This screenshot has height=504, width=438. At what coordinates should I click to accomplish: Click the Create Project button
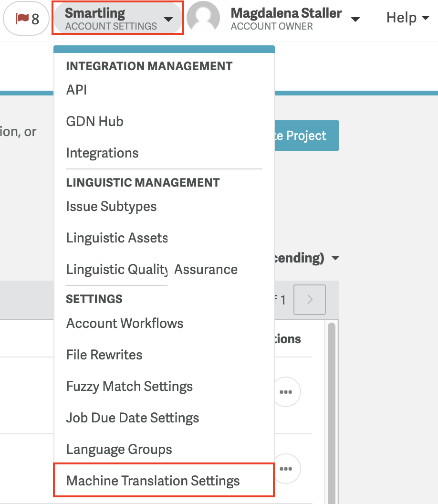[307, 136]
